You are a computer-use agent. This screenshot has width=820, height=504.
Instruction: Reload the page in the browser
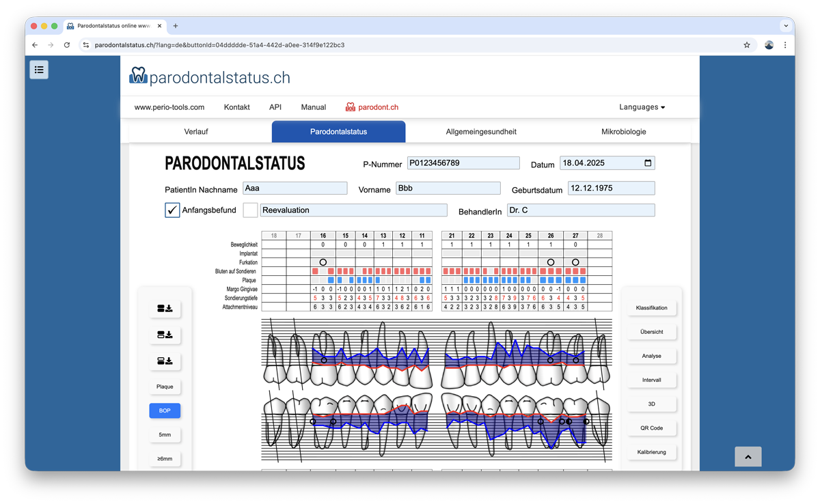pyautogui.click(x=67, y=45)
